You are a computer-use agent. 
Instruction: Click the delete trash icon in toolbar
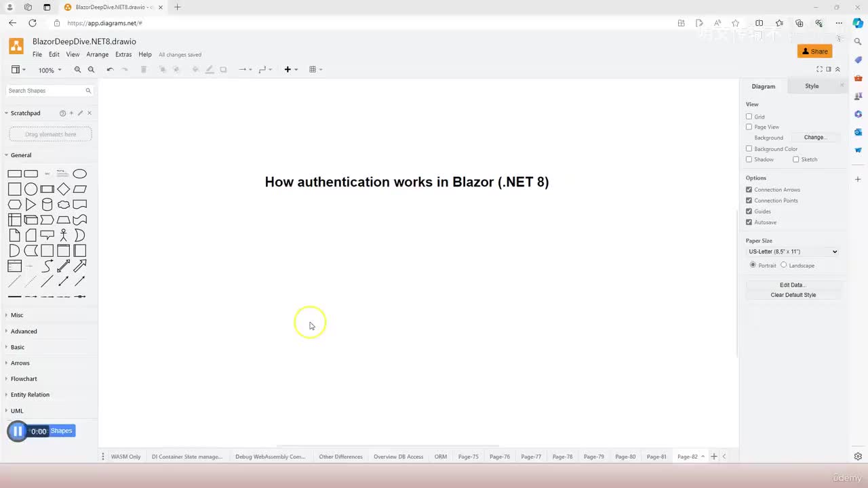pos(144,69)
